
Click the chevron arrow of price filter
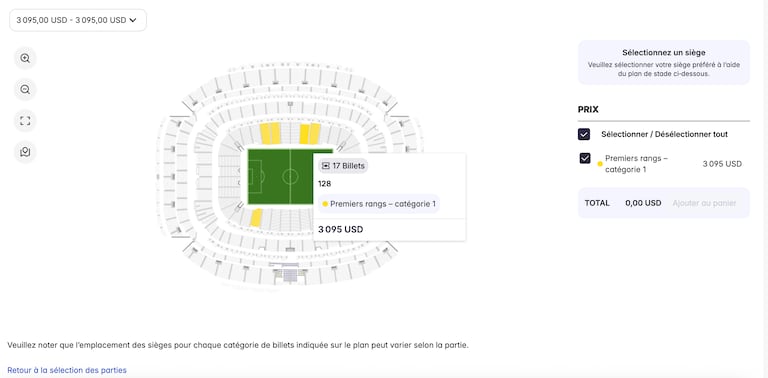point(133,20)
